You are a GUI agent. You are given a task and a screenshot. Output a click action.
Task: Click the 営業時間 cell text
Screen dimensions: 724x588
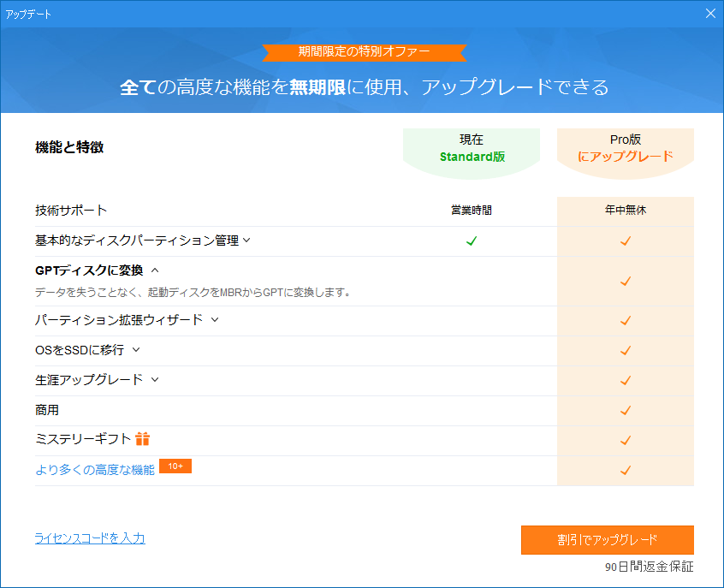472,211
